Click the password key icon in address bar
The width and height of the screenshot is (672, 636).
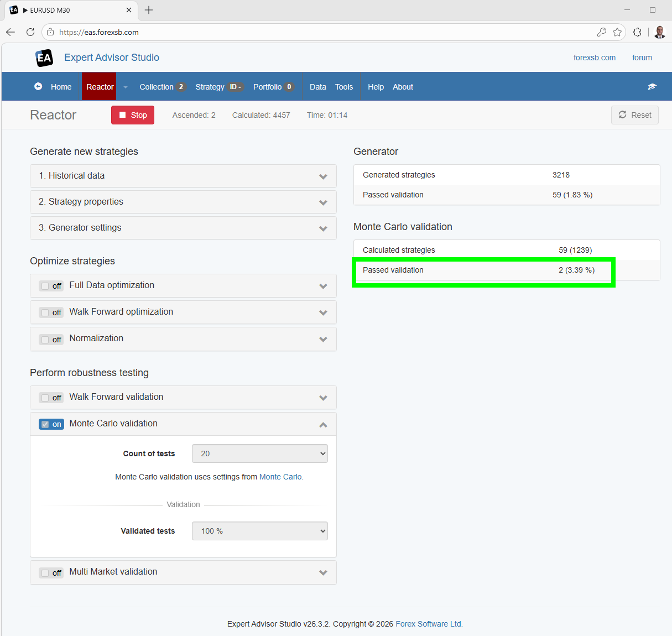tap(602, 32)
